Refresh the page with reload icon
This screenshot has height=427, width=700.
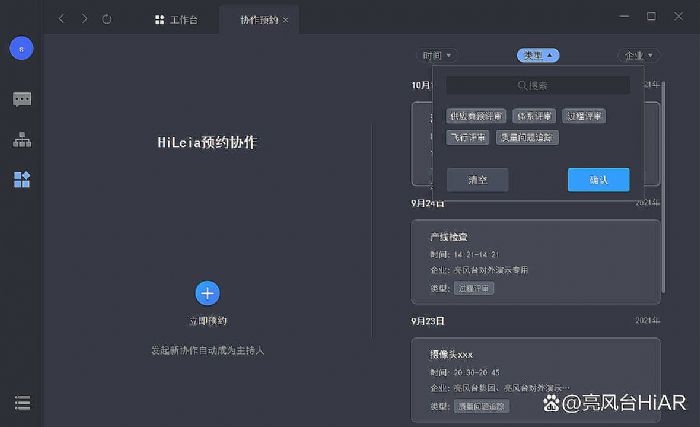pos(107,19)
